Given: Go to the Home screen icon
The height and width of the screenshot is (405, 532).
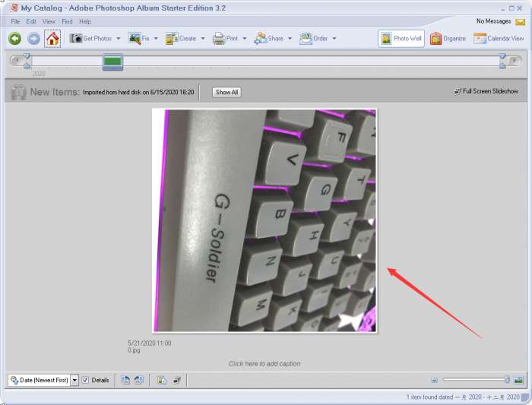Looking at the screenshot, I should (x=52, y=38).
